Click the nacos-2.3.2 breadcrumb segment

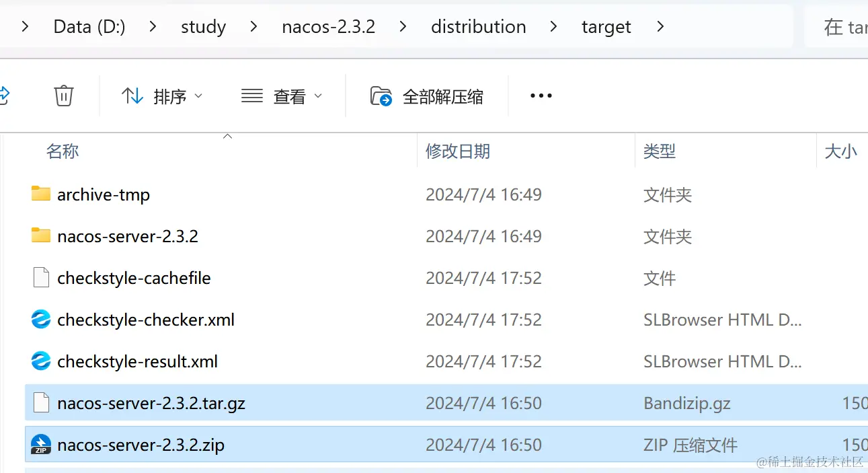pos(328,27)
